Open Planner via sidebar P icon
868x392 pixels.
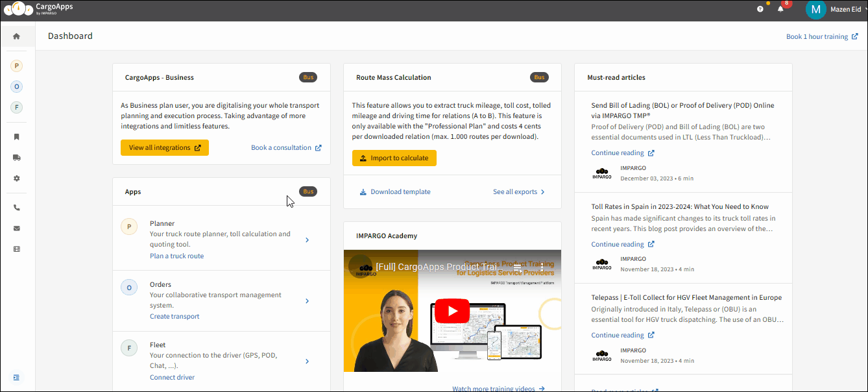17,66
